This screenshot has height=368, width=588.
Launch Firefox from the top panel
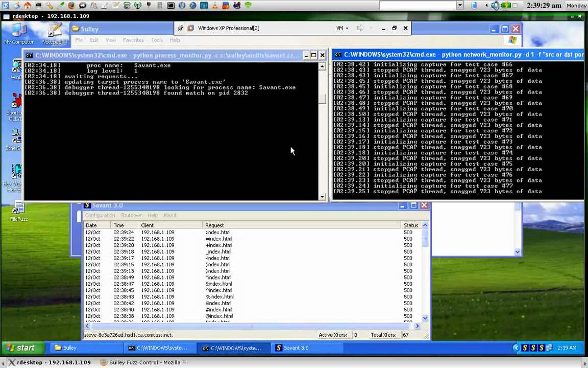pyautogui.click(x=71, y=5)
